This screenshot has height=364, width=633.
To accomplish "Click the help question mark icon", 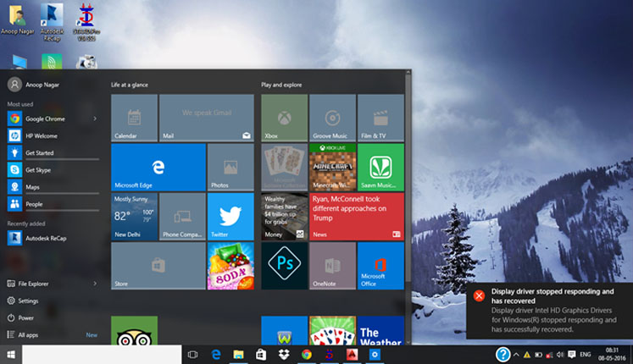I will click(503, 355).
